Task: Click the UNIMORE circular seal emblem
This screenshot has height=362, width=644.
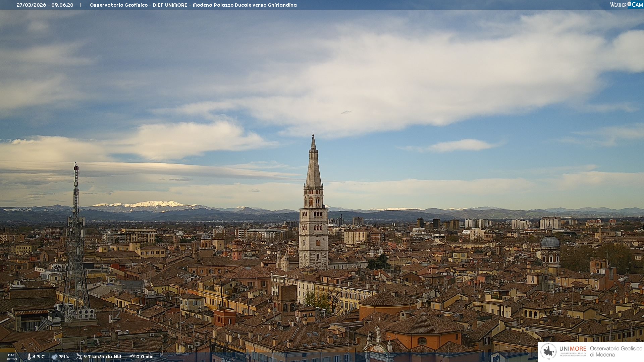Action: (548, 351)
